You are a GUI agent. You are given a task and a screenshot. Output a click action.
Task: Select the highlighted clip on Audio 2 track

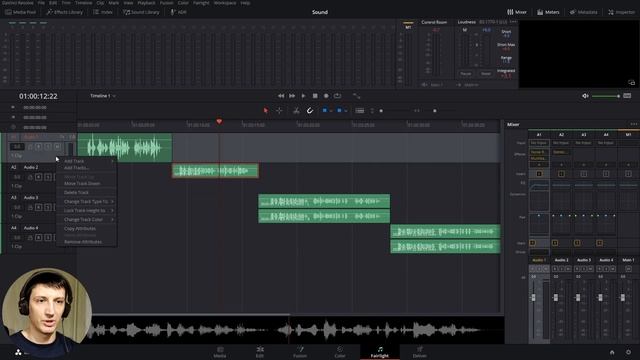click(215, 171)
